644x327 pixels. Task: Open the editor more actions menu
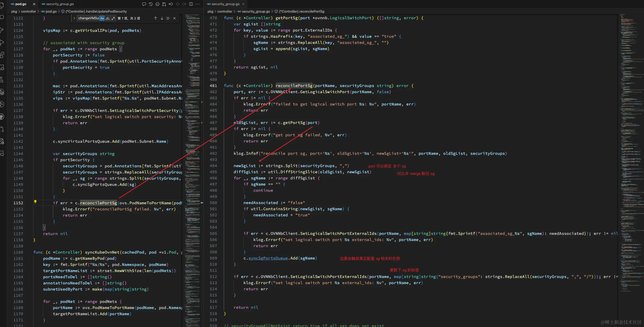coord(198,4)
